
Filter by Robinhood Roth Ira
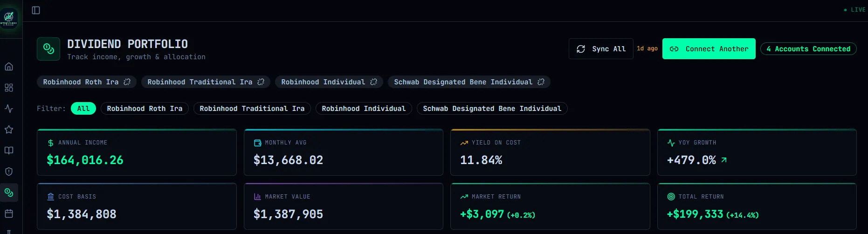point(145,109)
